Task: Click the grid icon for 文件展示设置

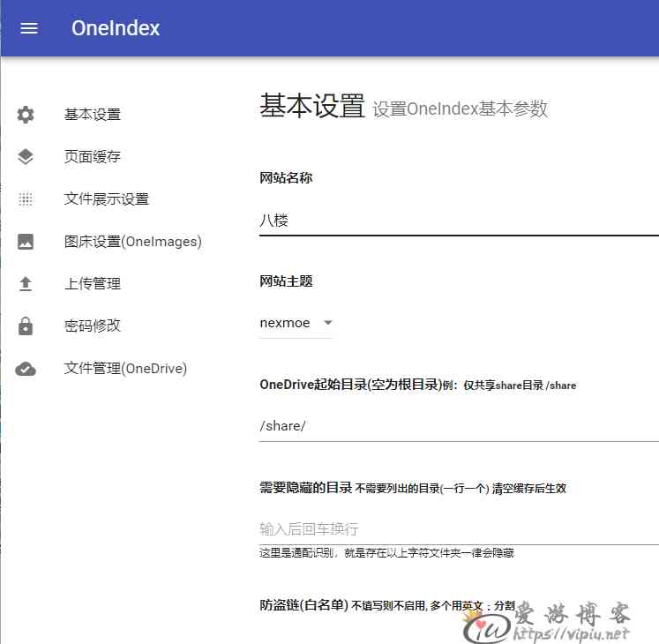Action: coord(26,198)
